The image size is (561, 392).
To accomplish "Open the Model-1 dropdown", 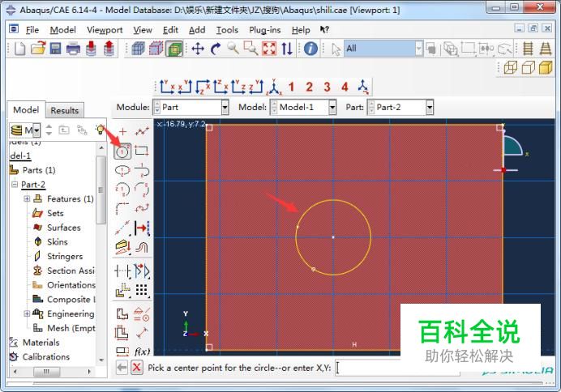I will 332,107.
